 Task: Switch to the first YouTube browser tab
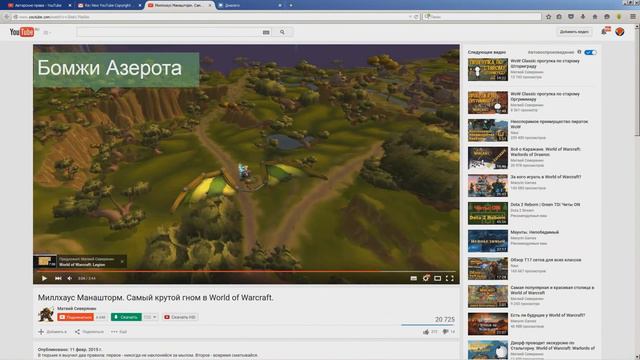point(39,5)
